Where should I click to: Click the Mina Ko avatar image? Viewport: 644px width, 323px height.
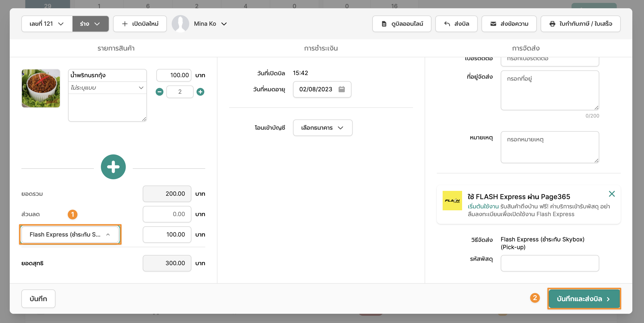click(x=180, y=24)
